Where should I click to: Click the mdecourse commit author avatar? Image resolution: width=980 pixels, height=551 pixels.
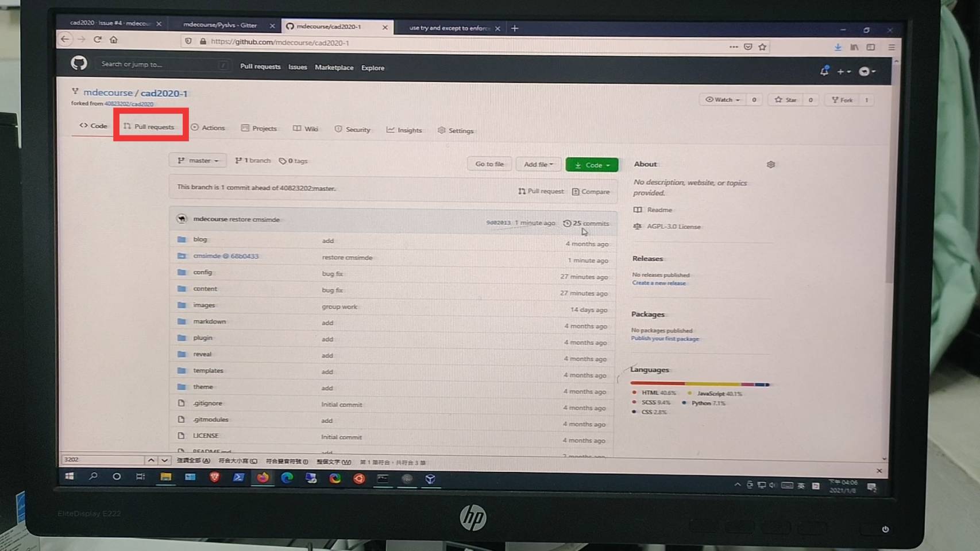182,219
